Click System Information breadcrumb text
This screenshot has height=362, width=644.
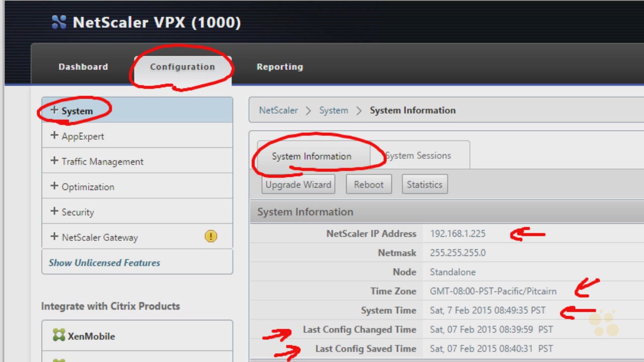coord(413,110)
